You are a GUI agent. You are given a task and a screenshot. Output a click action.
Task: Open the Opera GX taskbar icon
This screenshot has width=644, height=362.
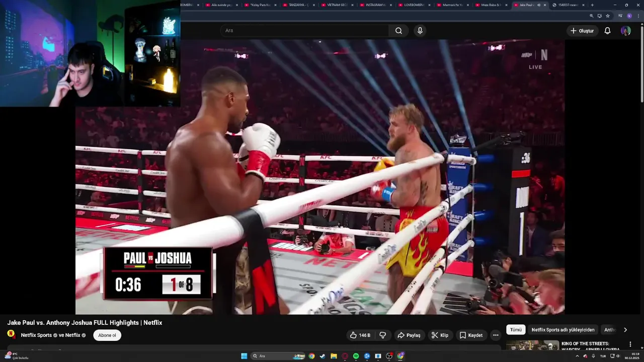click(x=345, y=356)
